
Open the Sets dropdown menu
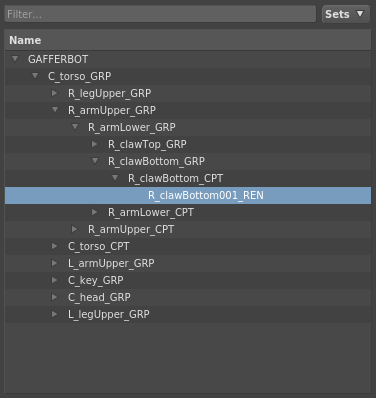click(346, 14)
